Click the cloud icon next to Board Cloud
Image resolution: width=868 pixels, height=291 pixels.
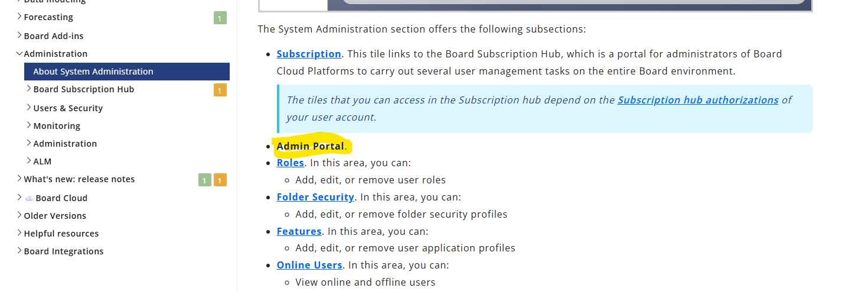pyautogui.click(x=29, y=198)
